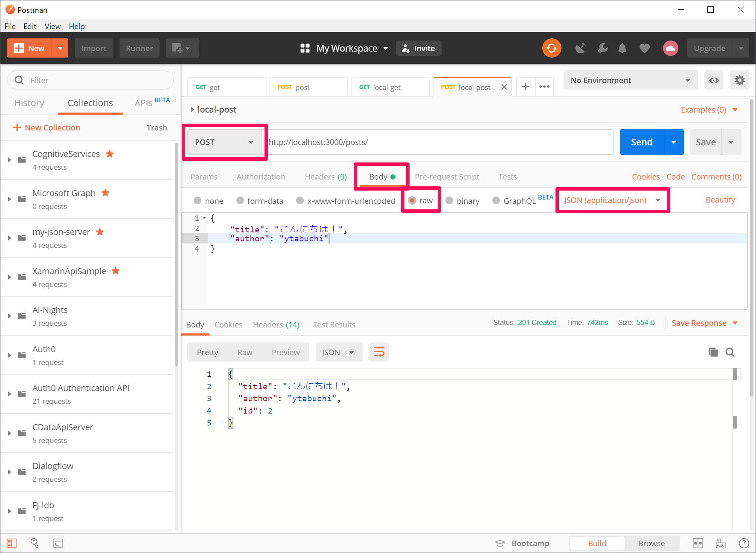The width and height of the screenshot is (756, 553).
Task: Click the sync status icon in header
Action: point(552,48)
